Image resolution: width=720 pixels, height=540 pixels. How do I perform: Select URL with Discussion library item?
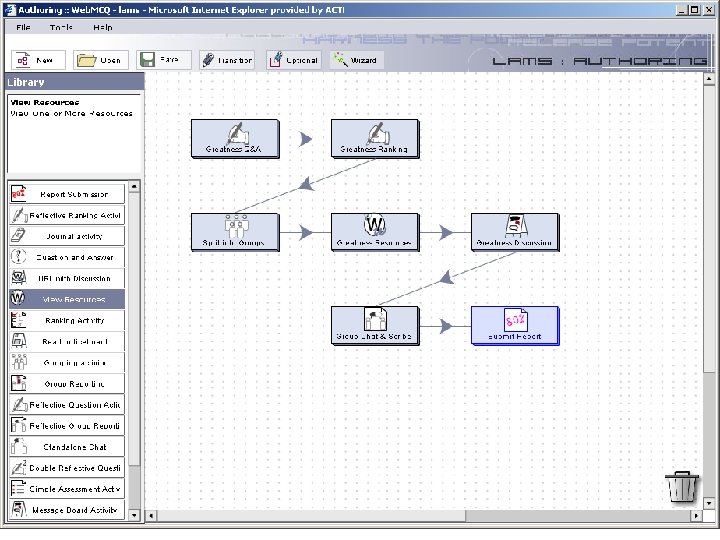click(67, 278)
